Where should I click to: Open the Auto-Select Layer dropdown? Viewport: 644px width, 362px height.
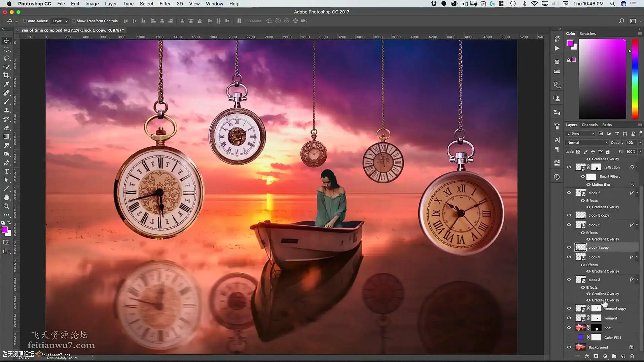[x=60, y=21]
